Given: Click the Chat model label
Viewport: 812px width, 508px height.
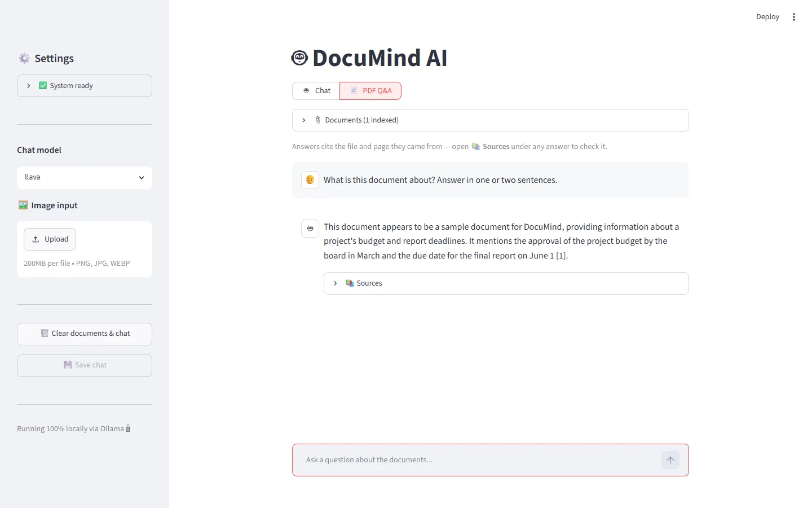Looking at the screenshot, I should click(x=39, y=150).
